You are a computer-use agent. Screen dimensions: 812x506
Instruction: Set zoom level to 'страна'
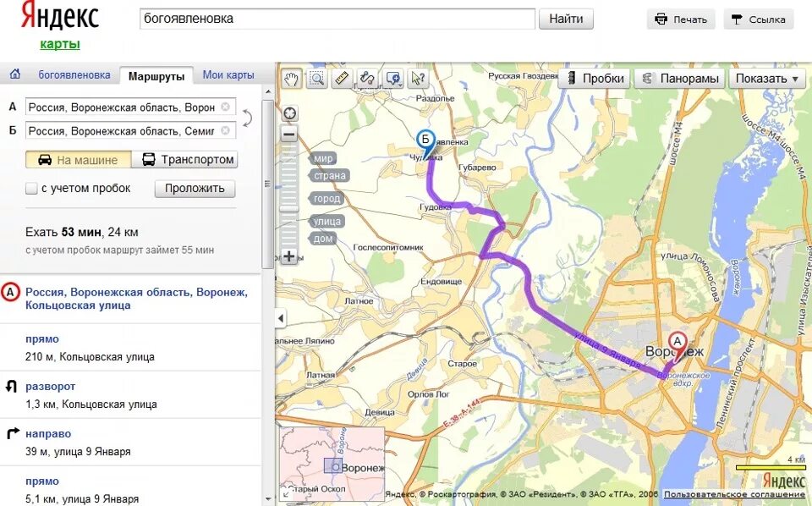click(329, 175)
